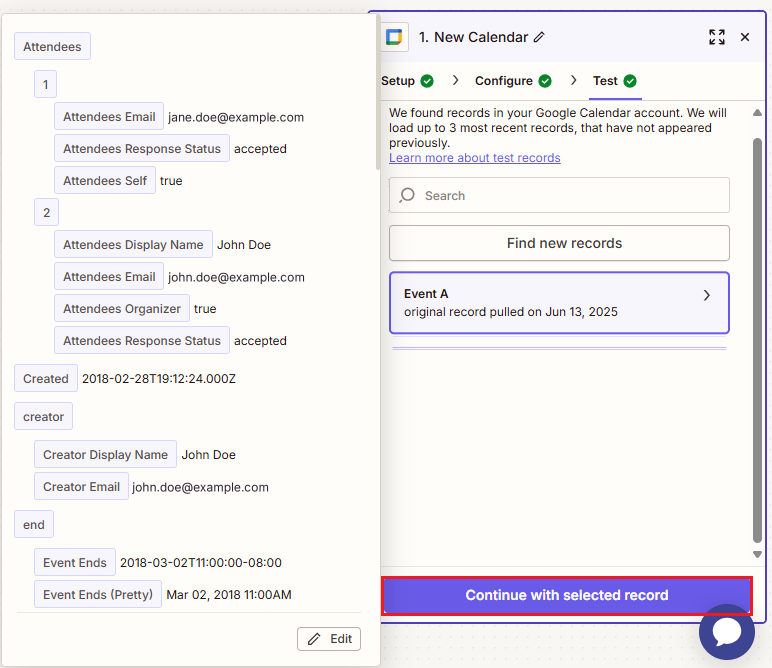Click the pencil icon in Edit button
772x668 pixels.
[314, 639]
